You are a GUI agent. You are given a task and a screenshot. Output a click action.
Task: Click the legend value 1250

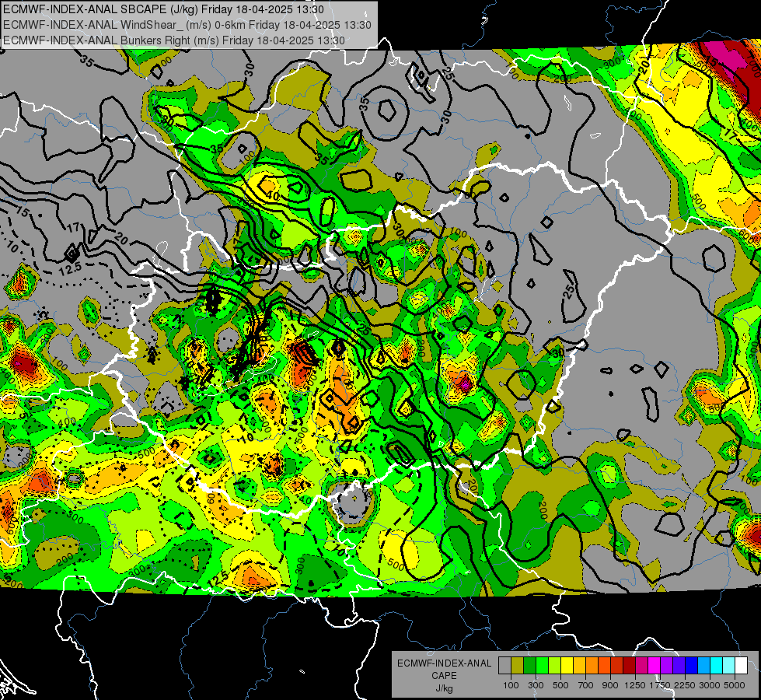coord(635,685)
